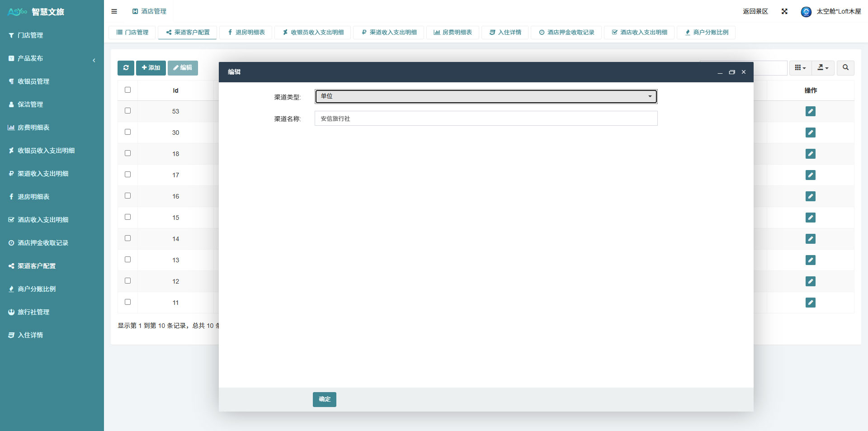Click the 返回景区 link

tap(755, 11)
